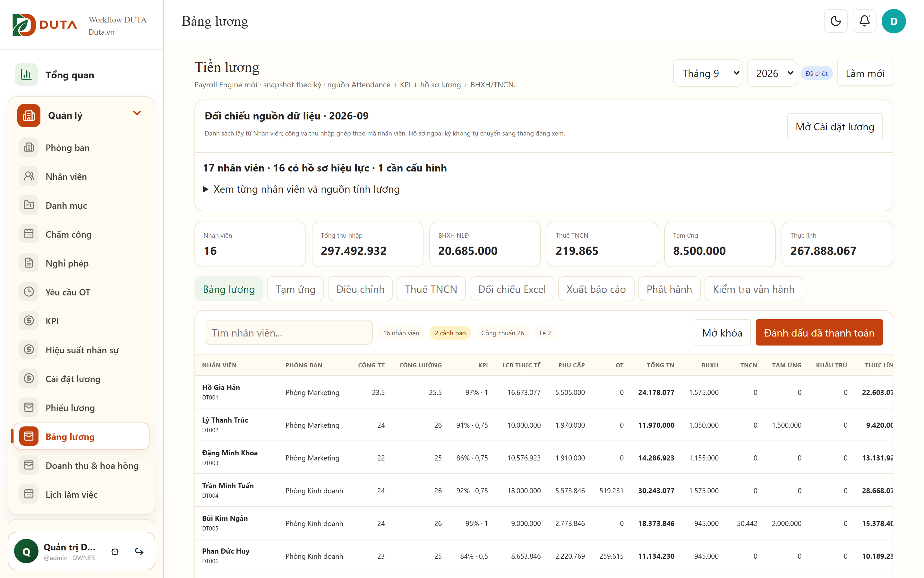Open KPI dollar icon
This screenshot has width=924, height=578.
pyautogui.click(x=29, y=321)
